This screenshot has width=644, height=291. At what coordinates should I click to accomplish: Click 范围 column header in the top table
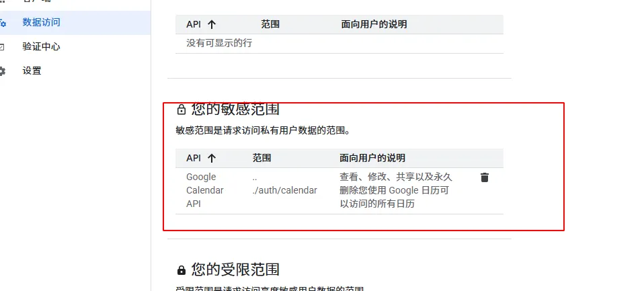click(270, 24)
